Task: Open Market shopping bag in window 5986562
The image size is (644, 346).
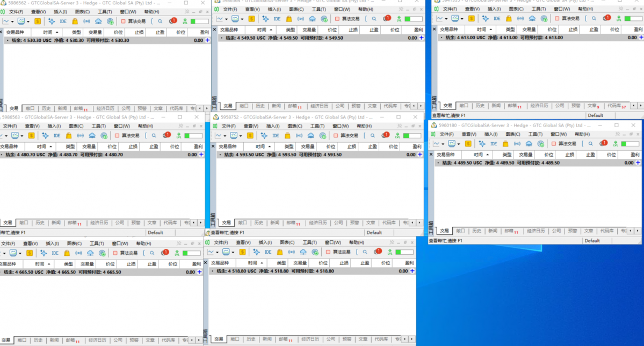Action: click(75, 21)
